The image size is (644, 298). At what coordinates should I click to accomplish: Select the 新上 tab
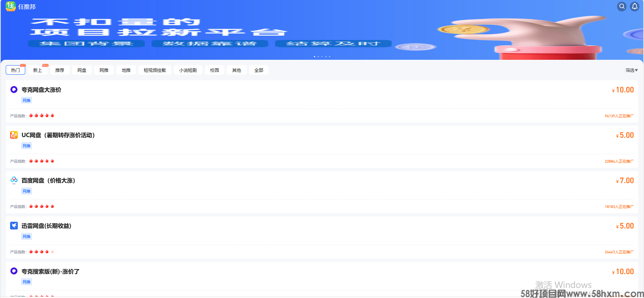pos(38,70)
